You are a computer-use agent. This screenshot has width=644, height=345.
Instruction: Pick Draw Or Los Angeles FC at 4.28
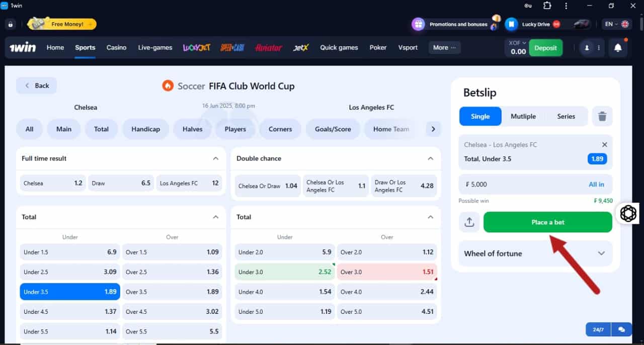tap(404, 186)
